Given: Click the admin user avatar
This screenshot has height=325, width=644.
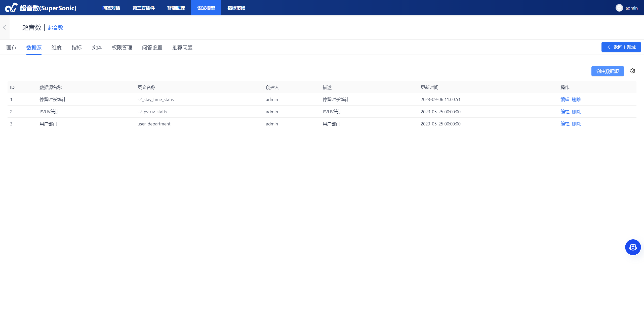Looking at the screenshot, I should [619, 8].
